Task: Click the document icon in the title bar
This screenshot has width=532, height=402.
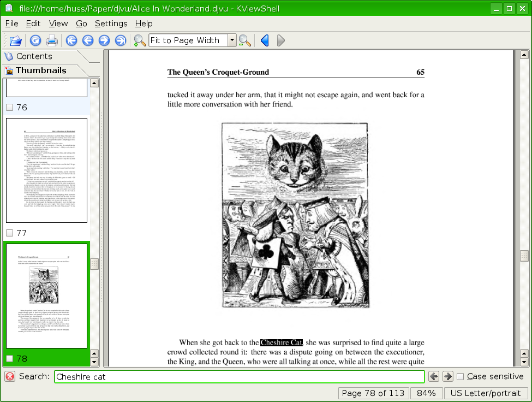Action: point(9,8)
